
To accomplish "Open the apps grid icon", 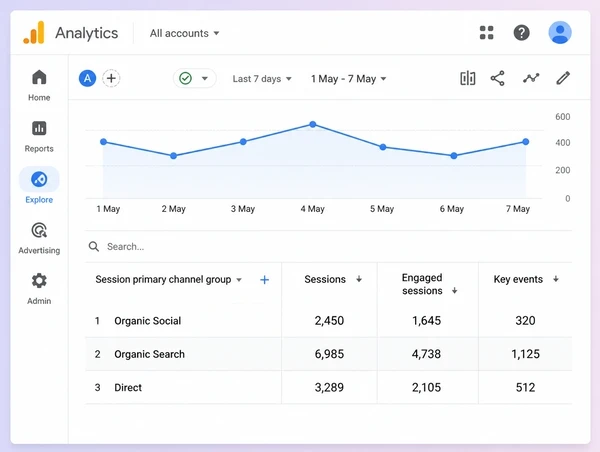I will point(486,33).
